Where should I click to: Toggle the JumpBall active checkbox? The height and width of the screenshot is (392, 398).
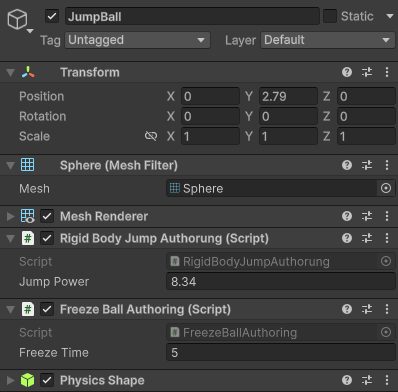(x=52, y=16)
